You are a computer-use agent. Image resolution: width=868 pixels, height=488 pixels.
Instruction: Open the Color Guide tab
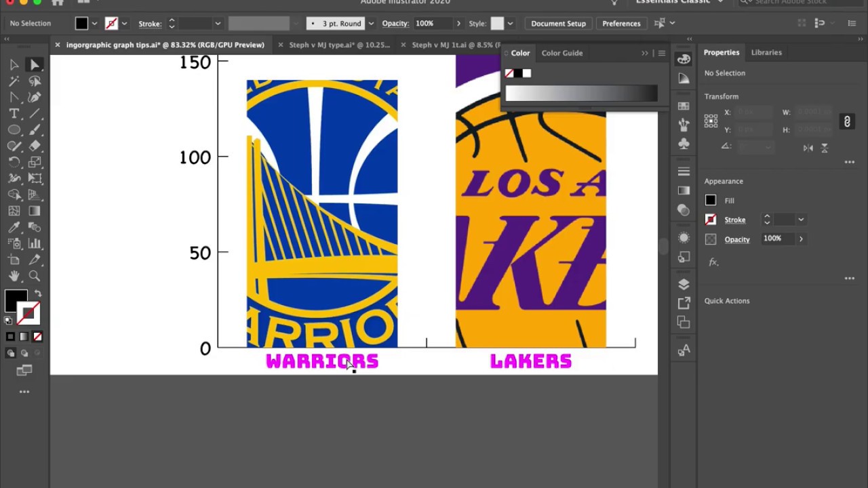click(x=561, y=53)
